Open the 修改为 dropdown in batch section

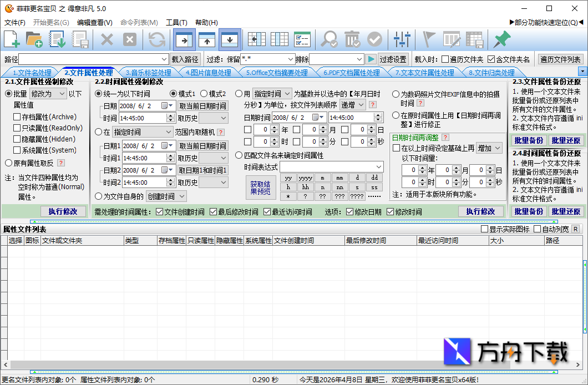pyautogui.click(x=48, y=94)
